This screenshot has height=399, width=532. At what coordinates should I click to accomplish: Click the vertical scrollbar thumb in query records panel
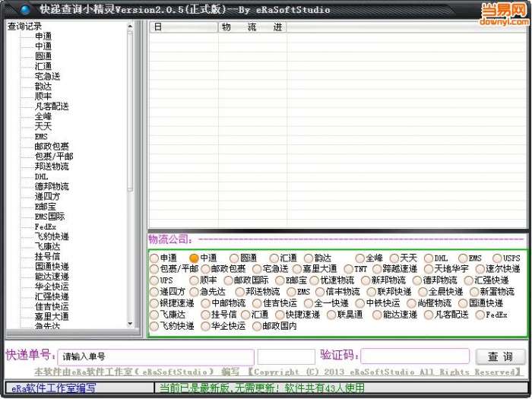click(x=130, y=111)
